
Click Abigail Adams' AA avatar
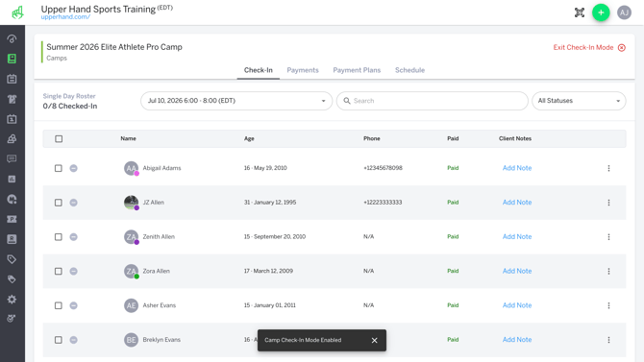[132, 168]
